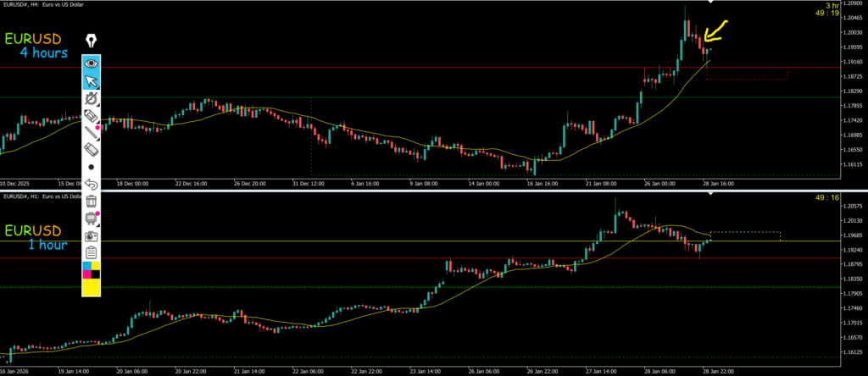This screenshot has height=376, width=868.
Task: Choose the straight line drawing tool
Action: (x=91, y=134)
